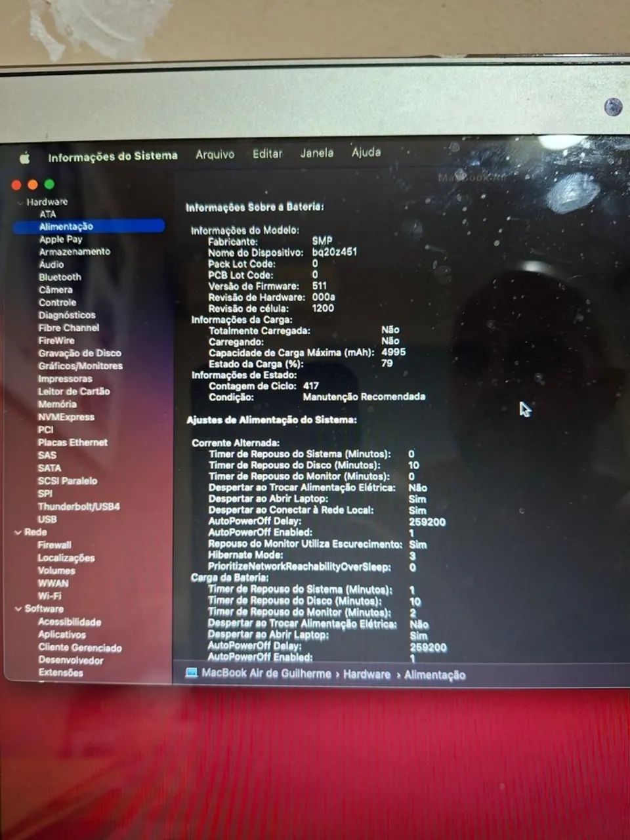Open the Ajuda menu
The height and width of the screenshot is (840, 630).
click(366, 152)
